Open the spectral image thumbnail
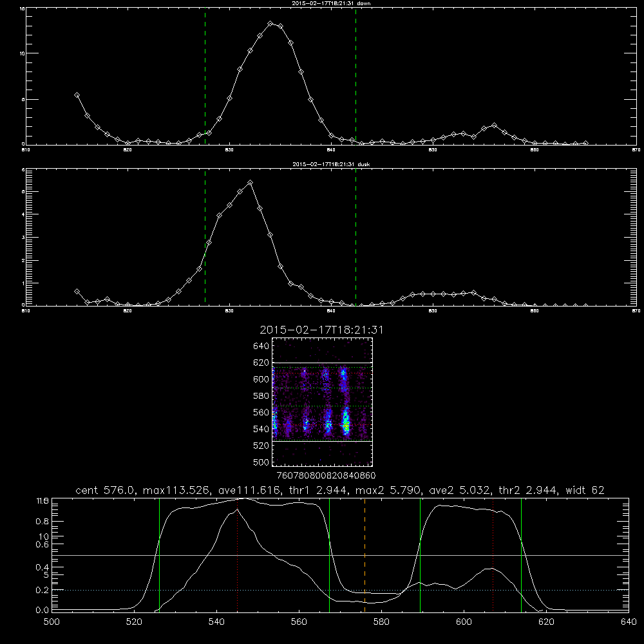644x644 pixels. pos(322,402)
